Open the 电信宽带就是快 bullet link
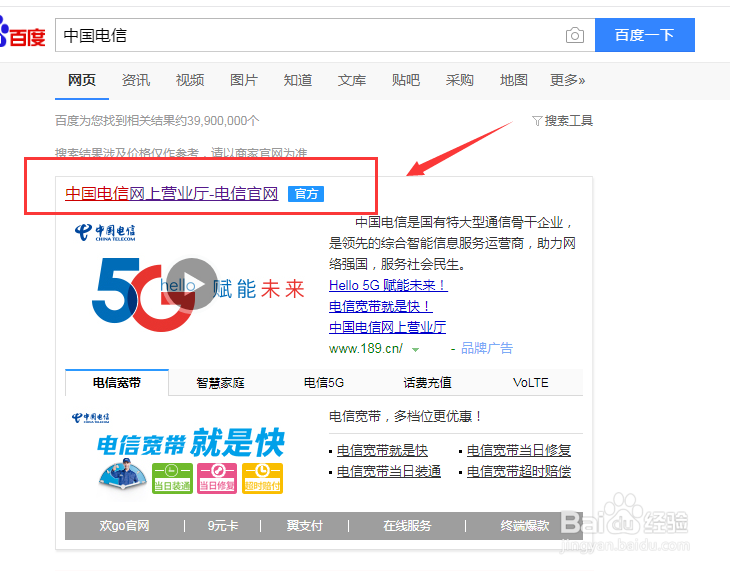The image size is (730, 571). pyautogui.click(x=382, y=450)
